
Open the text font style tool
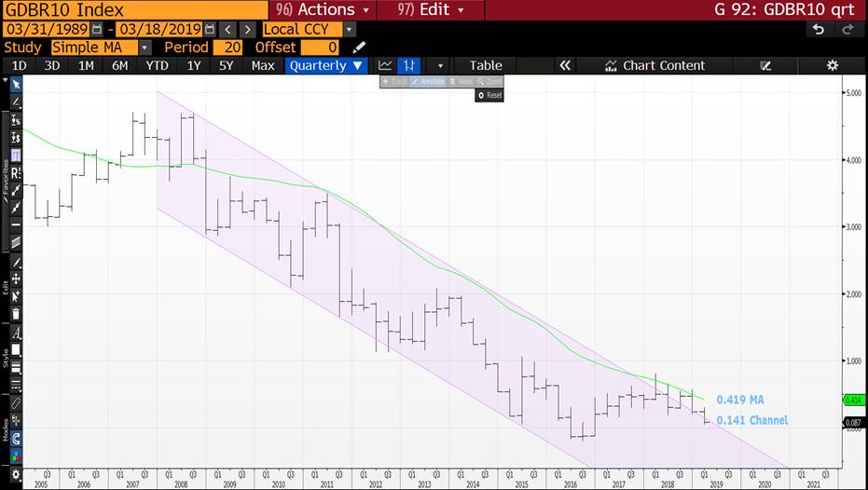(x=16, y=333)
